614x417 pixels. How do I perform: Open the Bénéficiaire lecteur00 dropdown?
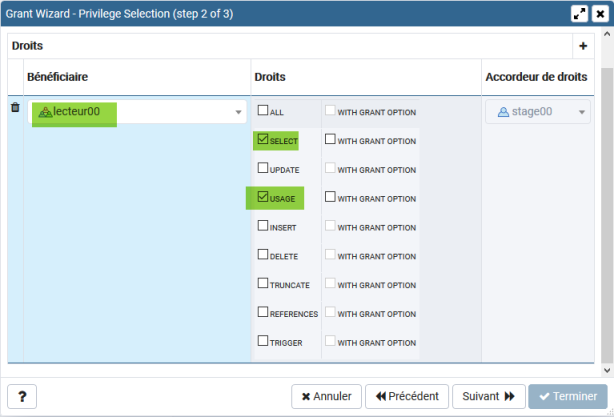click(x=238, y=112)
